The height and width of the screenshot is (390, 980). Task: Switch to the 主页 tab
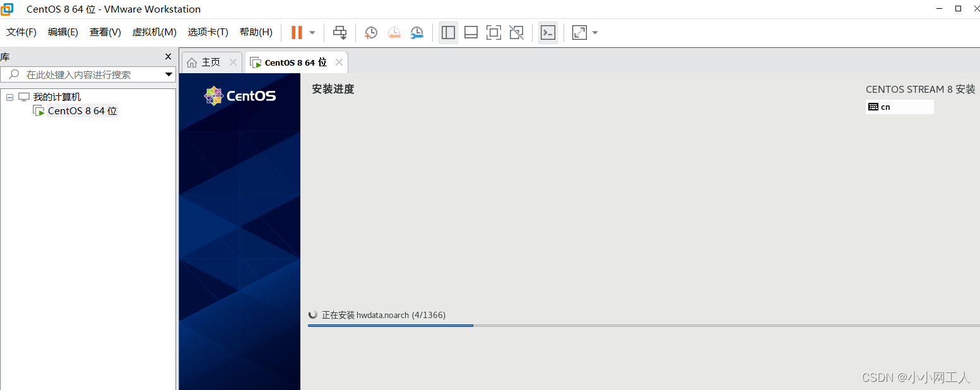[x=211, y=62]
